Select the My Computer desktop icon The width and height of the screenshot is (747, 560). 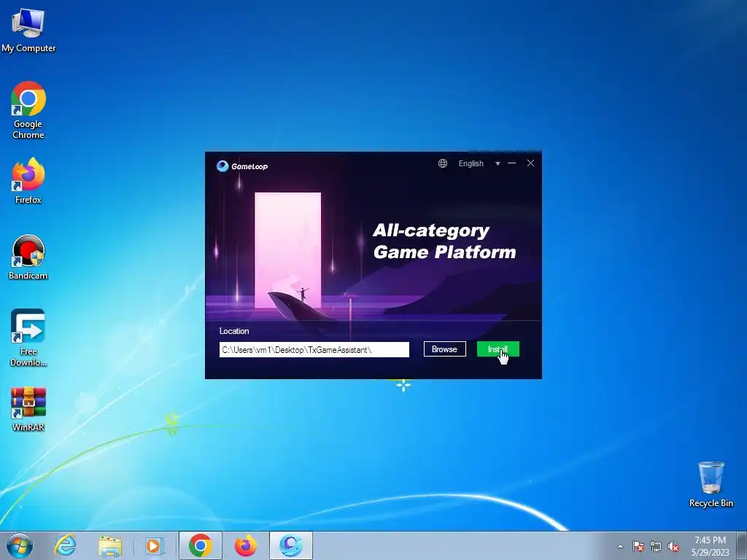pos(28,31)
